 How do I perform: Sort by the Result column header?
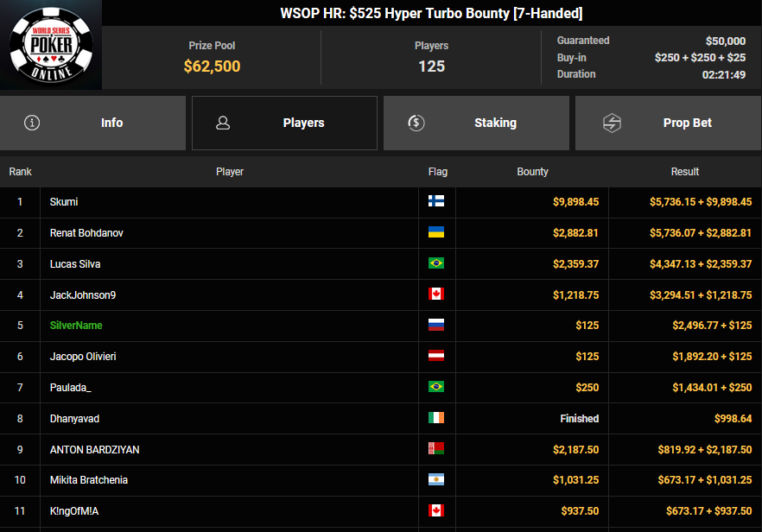point(684,172)
